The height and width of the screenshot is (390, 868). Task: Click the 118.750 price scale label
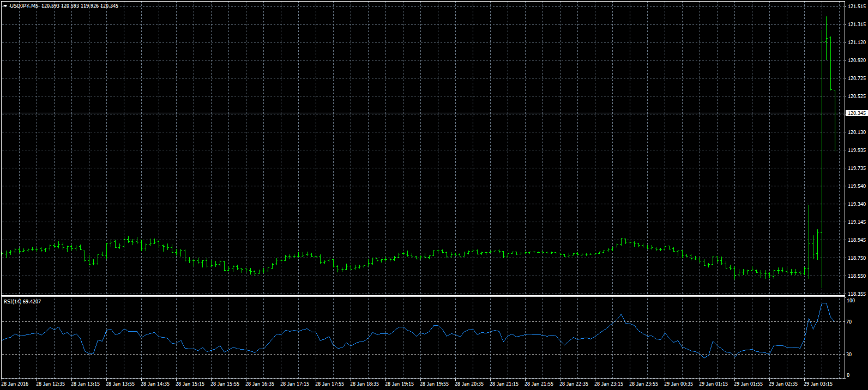[857, 258]
